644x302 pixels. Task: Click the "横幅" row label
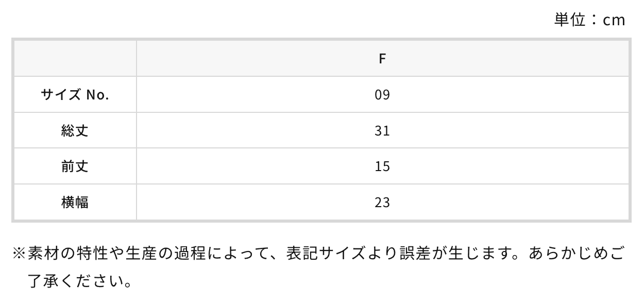pos(75,202)
